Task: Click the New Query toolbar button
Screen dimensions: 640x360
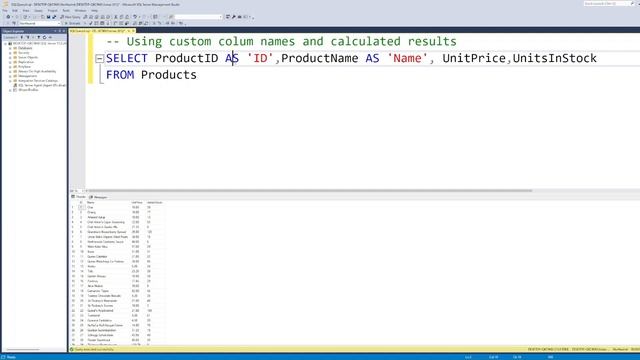Action: tap(70, 17)
